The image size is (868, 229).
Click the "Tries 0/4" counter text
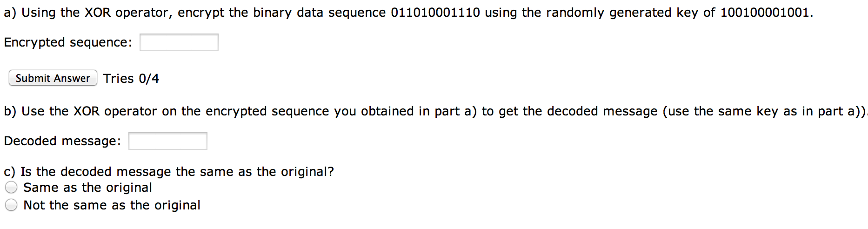(x=131, y=79)
